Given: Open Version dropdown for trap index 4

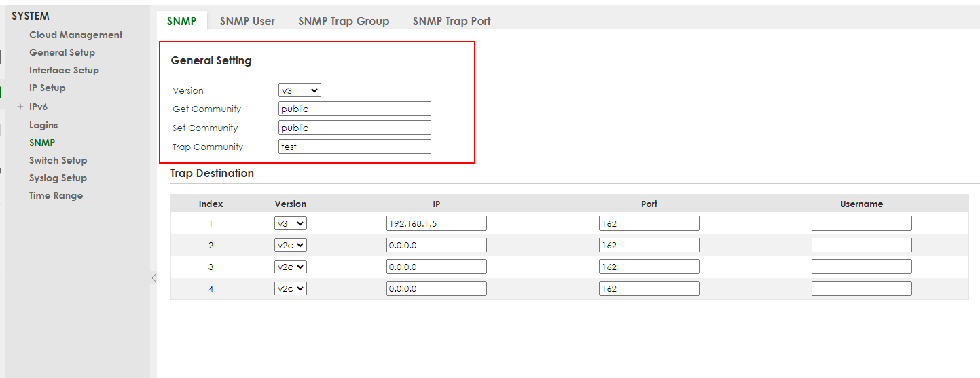Looking at the screenshot, I should tap(291, 288).
